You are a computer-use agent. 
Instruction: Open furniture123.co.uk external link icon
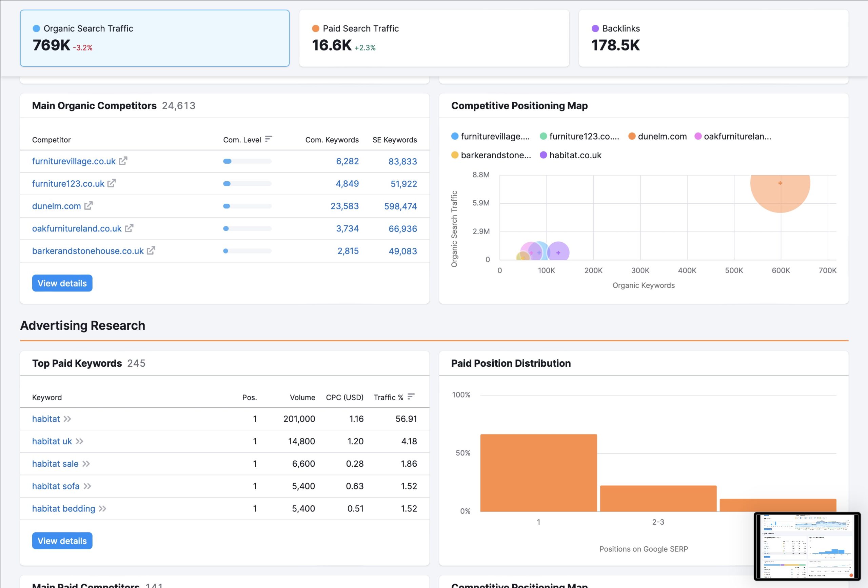pyautogui.click(x=112, y=183)
